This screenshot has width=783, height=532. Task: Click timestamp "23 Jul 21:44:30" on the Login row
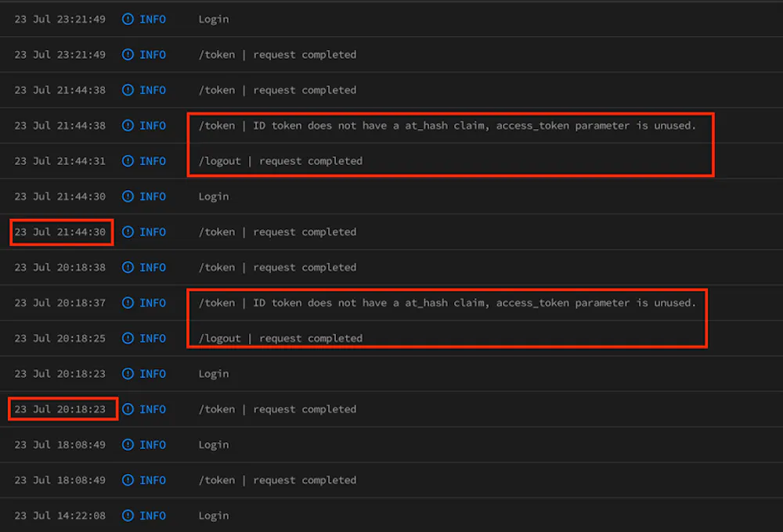(x=60, y=196)
